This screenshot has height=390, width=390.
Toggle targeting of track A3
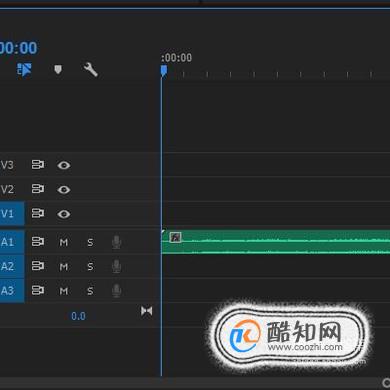[12, 291]
